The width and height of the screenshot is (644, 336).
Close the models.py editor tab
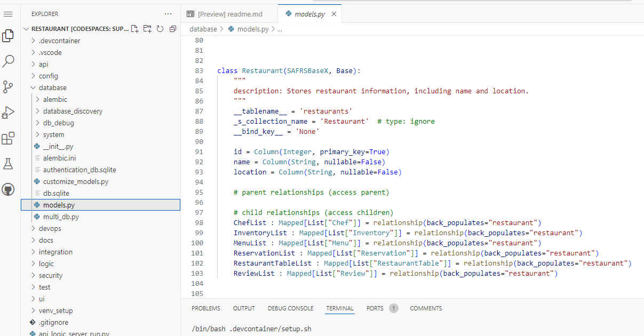click(x=334, y=14)
